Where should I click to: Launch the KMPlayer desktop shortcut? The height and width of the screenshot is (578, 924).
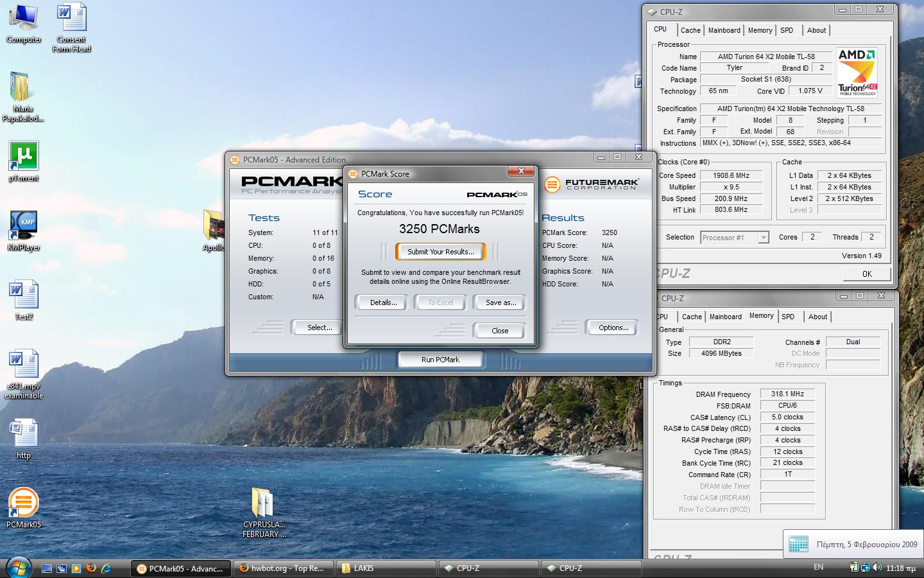tap(23, 231)
